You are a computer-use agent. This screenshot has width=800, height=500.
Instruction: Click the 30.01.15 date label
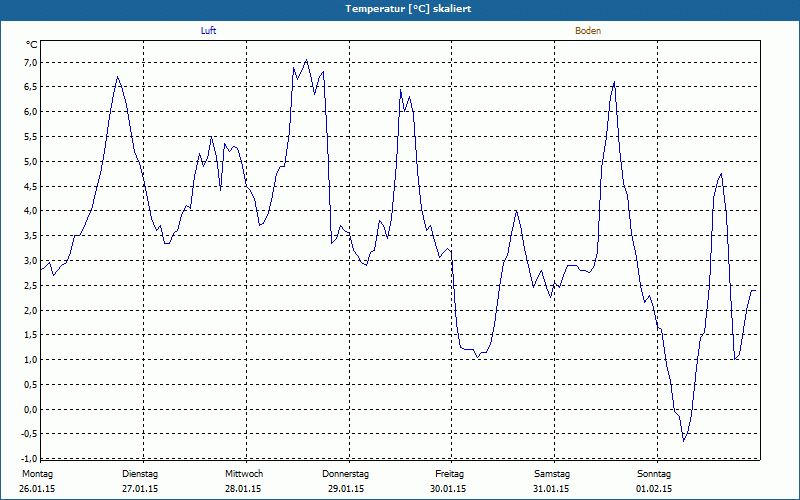[x=448, y=489]
